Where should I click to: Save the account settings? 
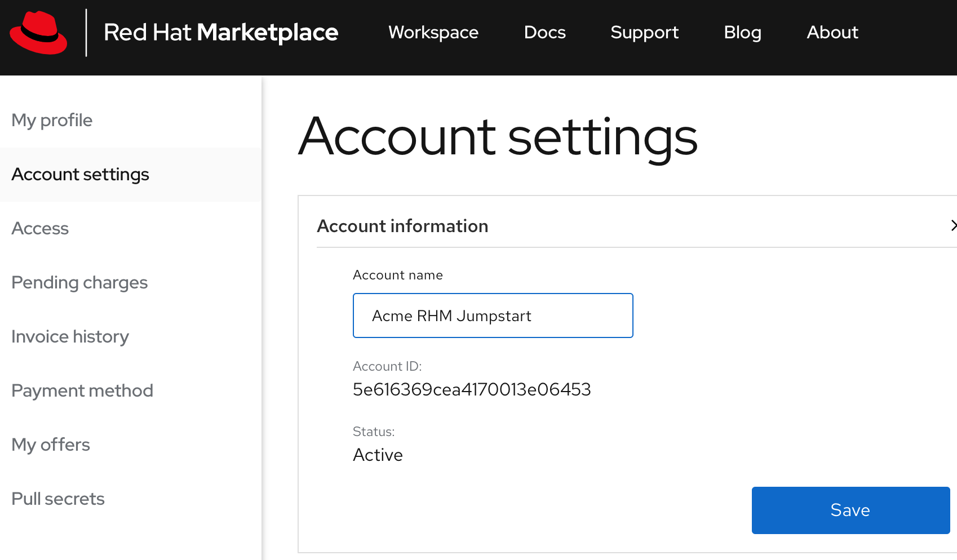point(851,510)
